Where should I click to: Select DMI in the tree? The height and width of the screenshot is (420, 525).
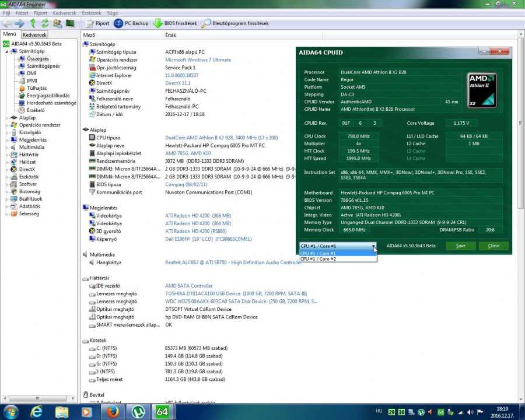coord(32,73)
